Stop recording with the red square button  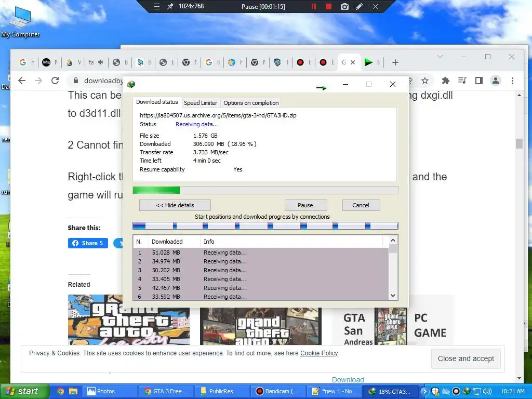click(328, 6)
